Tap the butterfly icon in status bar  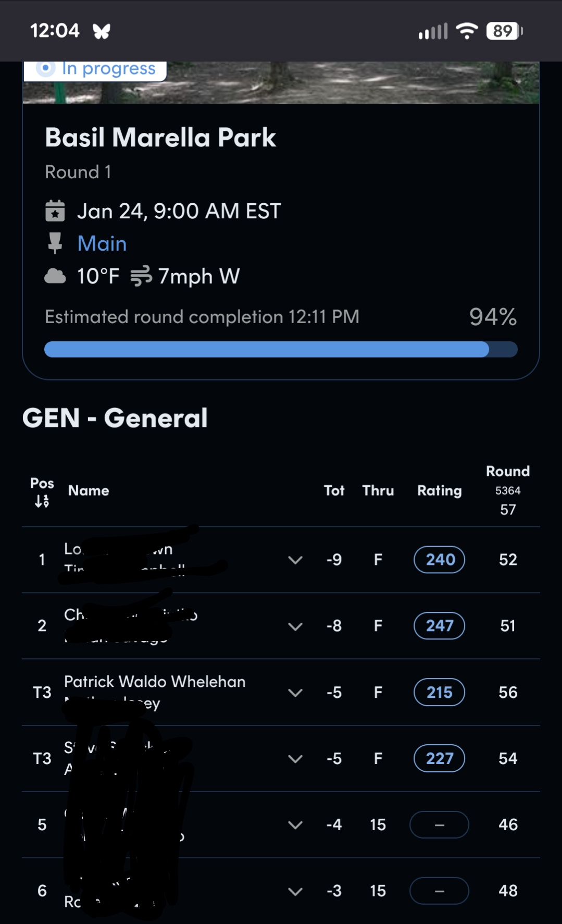(x=102, y=32)
